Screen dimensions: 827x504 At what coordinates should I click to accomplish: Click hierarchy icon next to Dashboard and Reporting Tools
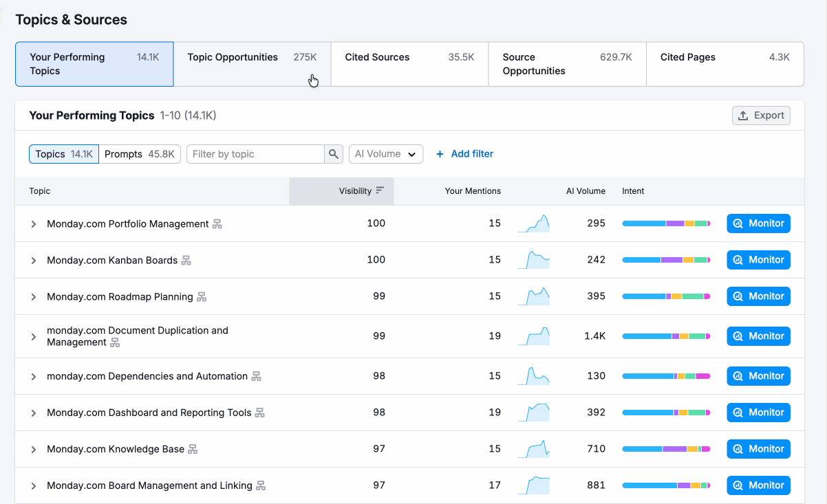tap(259, 413)
